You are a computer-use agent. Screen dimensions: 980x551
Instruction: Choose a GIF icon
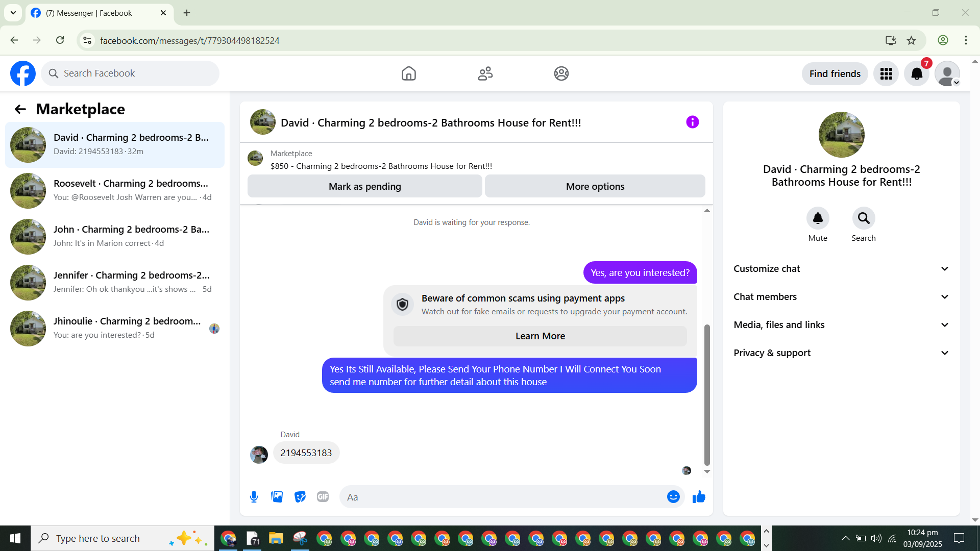pos(323,497)
